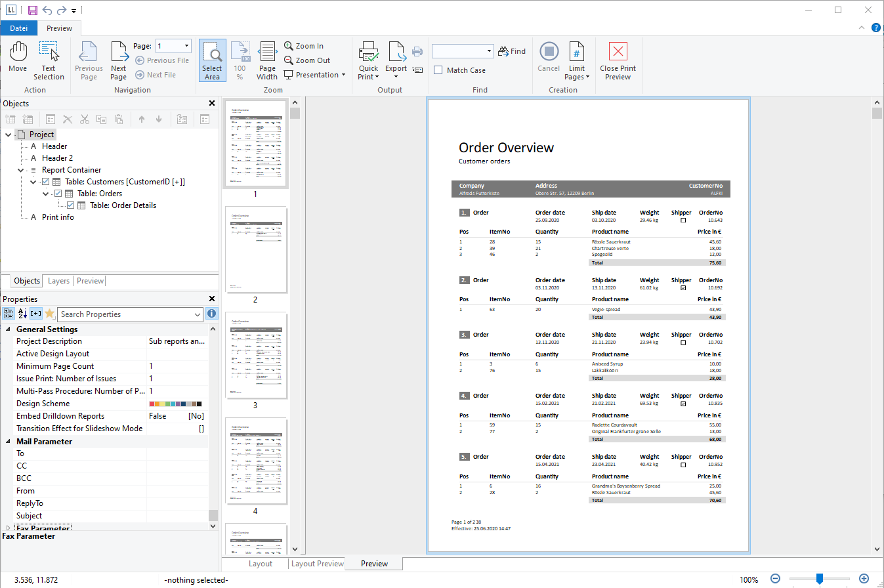Click the down arrow in Objects toolbar
Viewport: 884px width, 588px height.
[158, 119]
